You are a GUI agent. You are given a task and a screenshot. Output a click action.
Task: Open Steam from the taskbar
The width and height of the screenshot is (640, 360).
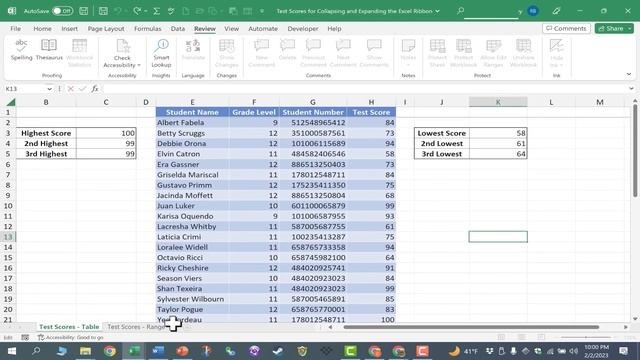(x=278, y=351)
